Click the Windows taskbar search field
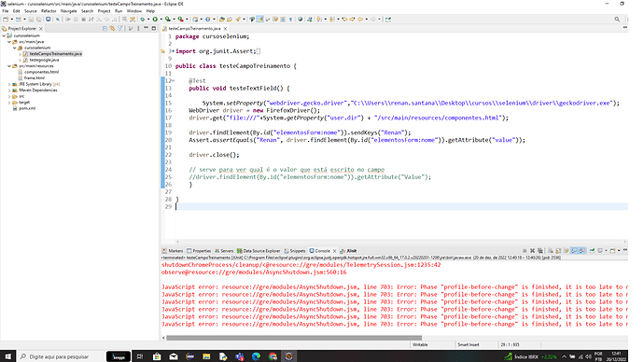This screenshot has height=362, width=644. tap(61, 356)
